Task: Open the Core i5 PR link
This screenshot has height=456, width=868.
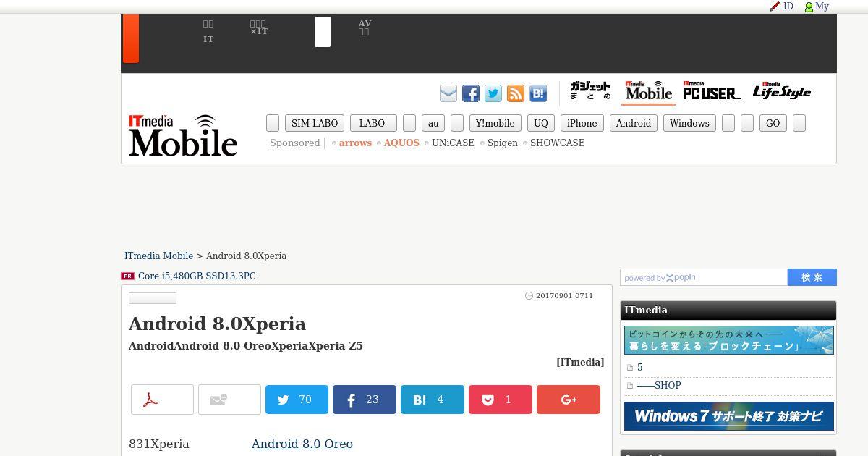Action: [x=197, y=276]
